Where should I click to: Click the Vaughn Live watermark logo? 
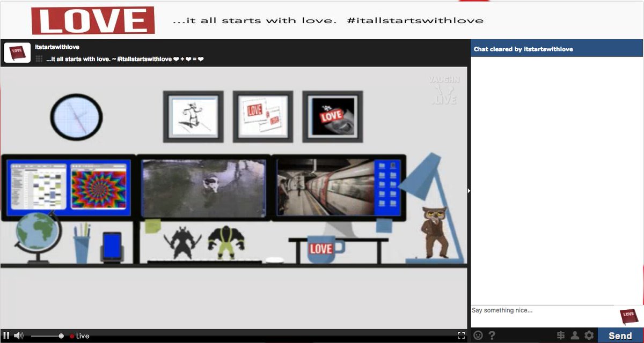click(x=443, y=90)
